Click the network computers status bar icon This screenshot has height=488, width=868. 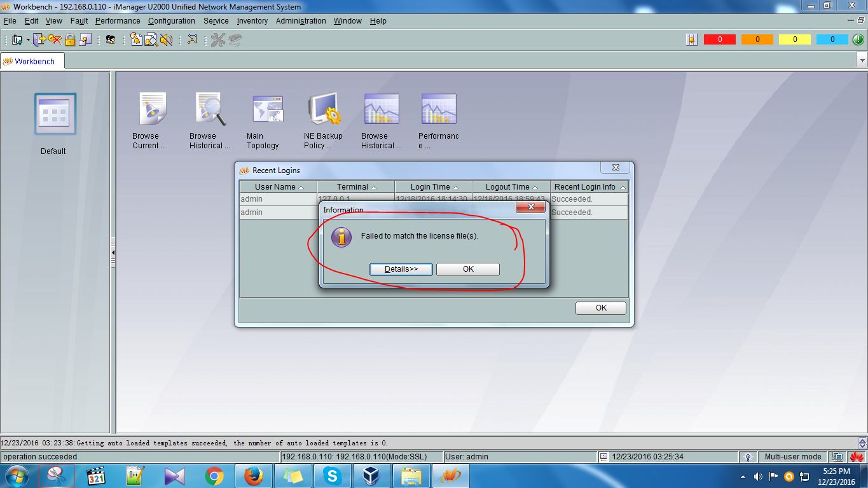coord(838,457)
